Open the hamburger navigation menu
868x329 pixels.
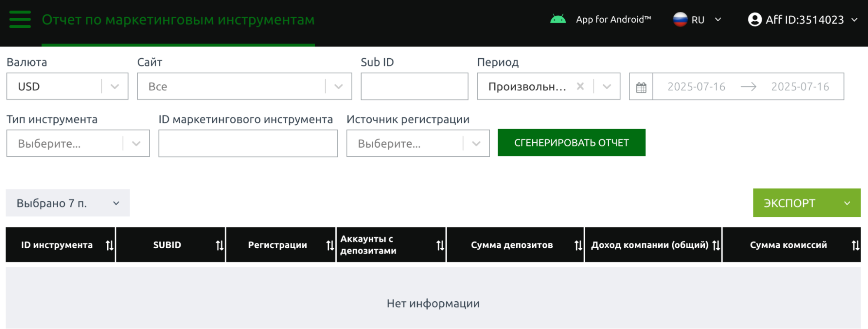click(20, 20)
